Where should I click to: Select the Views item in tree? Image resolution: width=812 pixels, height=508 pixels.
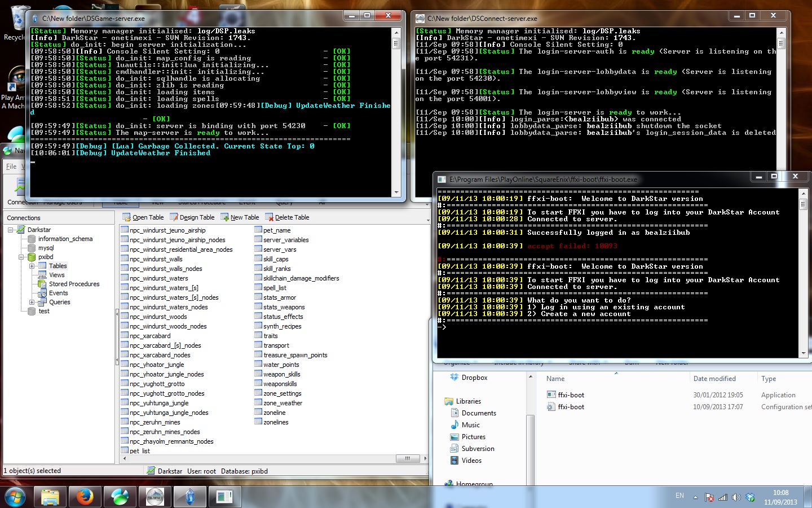56,275
